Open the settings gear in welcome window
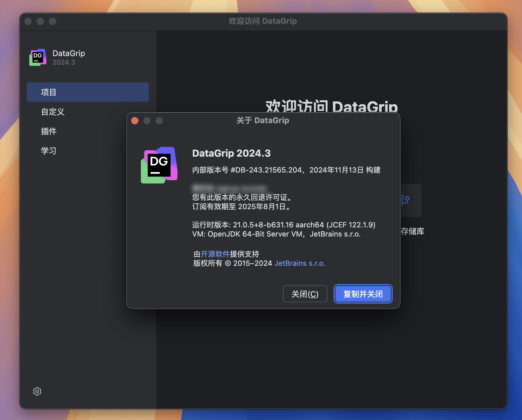 [37, 391]
